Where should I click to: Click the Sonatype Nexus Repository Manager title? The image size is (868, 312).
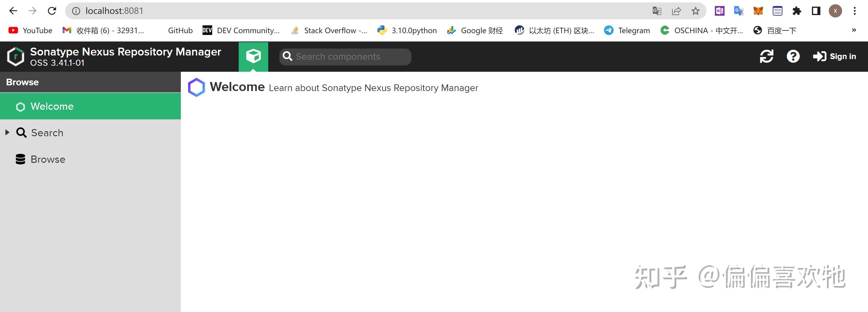coord(126,52)
